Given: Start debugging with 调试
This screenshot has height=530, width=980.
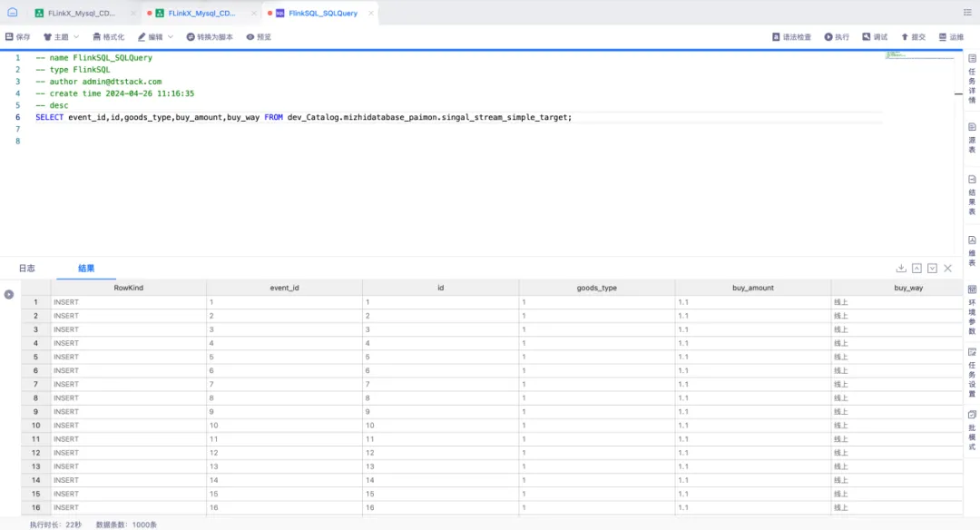Looking at the screenshot, I should (x=875, y=37).
